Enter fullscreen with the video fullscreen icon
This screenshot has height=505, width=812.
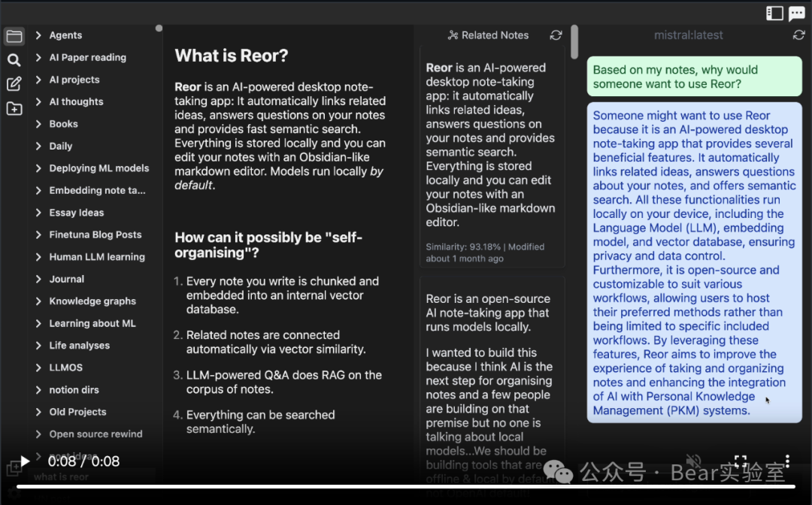pos(741,461)
